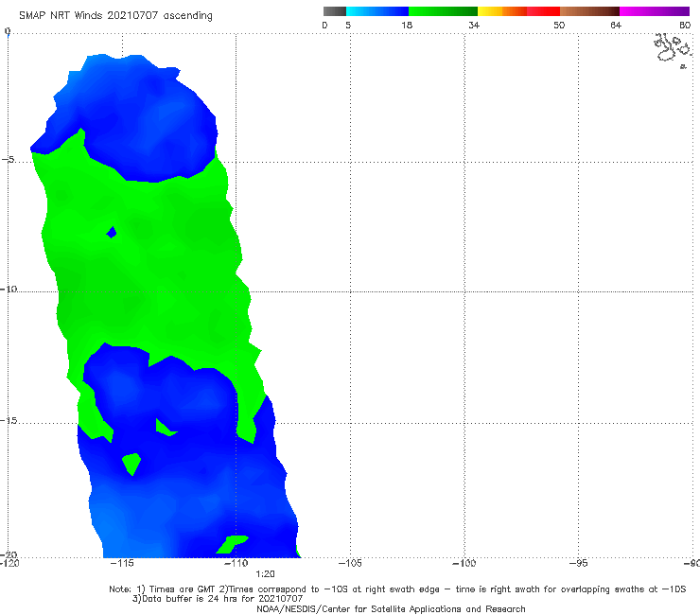Click the color bar label '34'

[474, 26]
